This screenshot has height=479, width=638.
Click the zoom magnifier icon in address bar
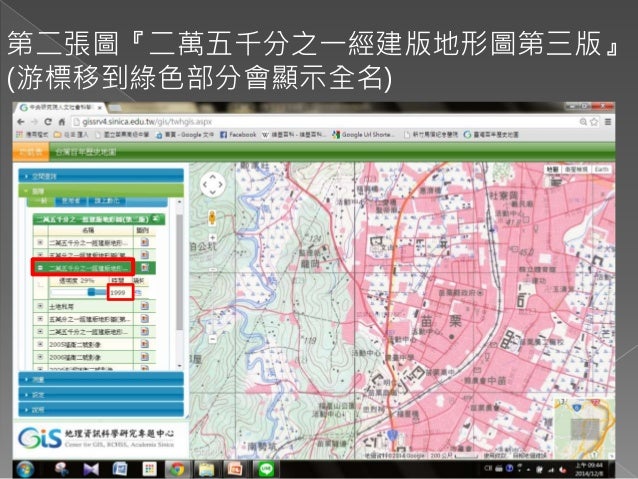pyautogui.click(x=583, y=122)
